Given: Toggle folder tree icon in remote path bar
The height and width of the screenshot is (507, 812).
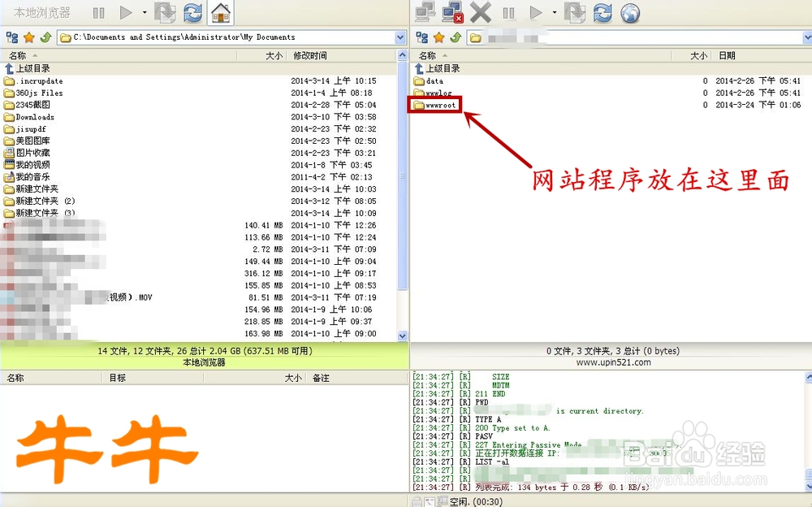Looking at the screenshot, I should [422, 37].
